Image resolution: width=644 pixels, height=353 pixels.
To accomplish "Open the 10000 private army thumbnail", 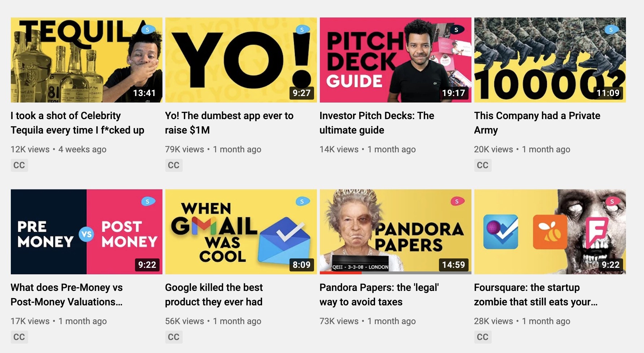I will click(x=550, y=60).
